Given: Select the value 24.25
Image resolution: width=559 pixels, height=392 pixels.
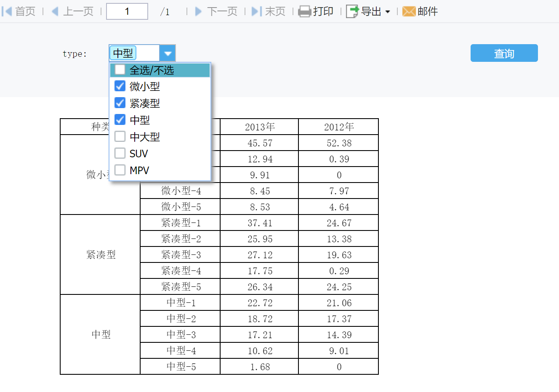Looking at the screenshot, I should 338,286.
